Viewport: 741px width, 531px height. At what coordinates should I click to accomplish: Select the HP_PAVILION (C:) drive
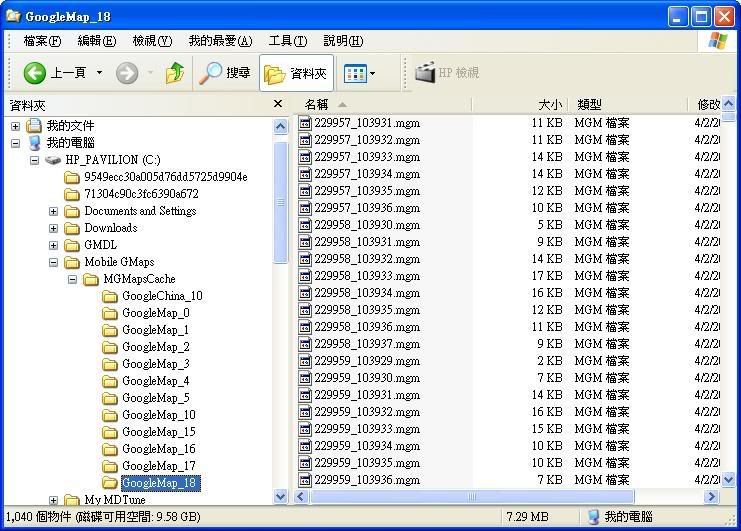112,160
